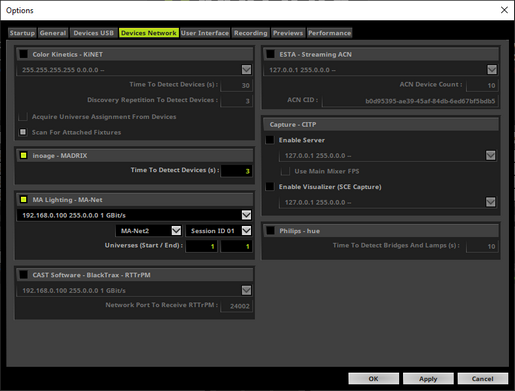Click the ACN CID field

click(410, 101)
